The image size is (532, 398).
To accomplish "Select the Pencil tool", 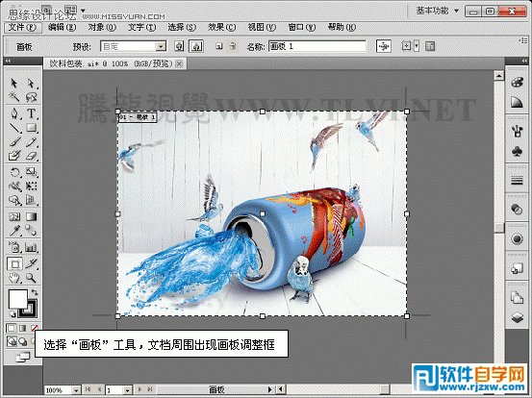I will tap(31, 141).
